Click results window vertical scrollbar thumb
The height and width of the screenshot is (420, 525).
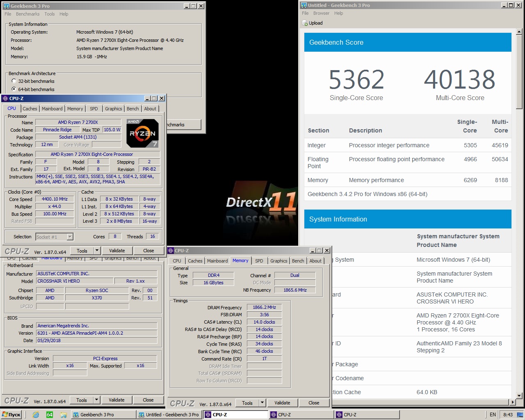519,71
